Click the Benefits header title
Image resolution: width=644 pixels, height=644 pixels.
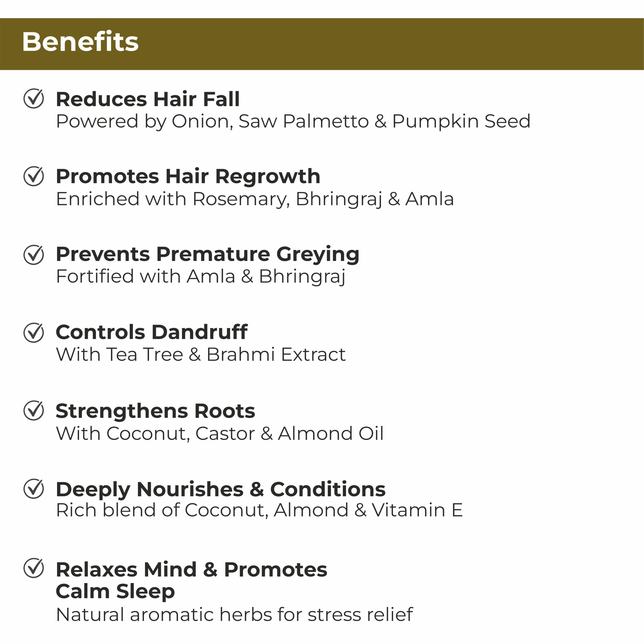coord(80,42)
